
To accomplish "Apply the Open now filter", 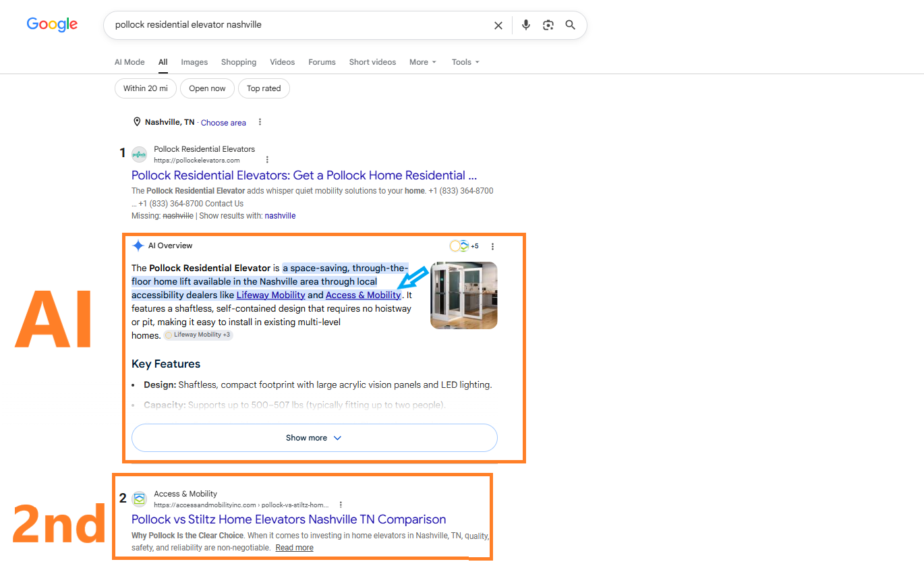I will coord(207,88).
